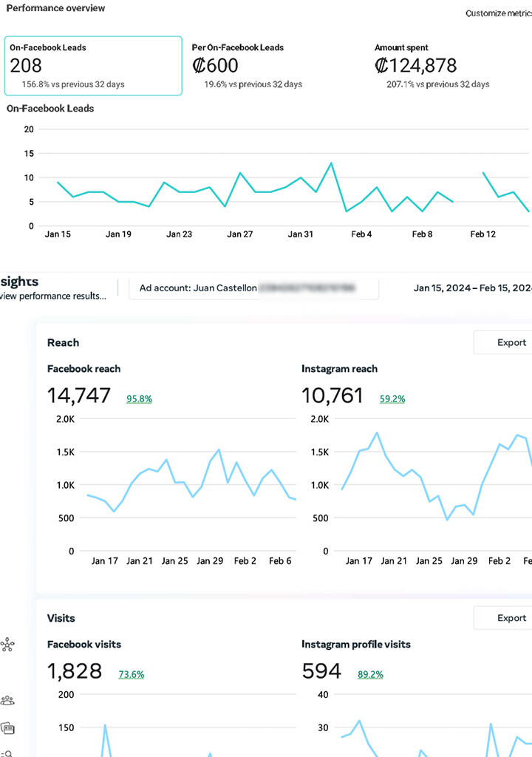Open the Jan 15 – Feb 15 date range picker
This screenshot has width=532, height=757.
pos(473,288)
